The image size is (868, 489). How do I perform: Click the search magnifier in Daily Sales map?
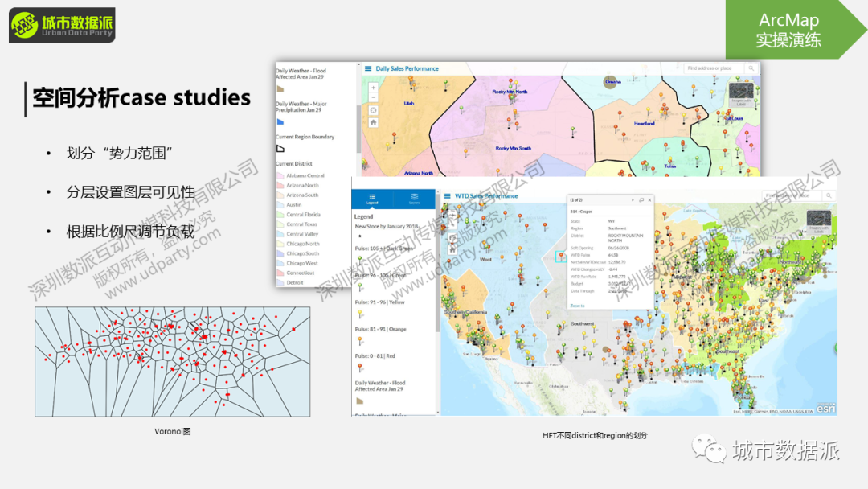(x=751, y=68)
